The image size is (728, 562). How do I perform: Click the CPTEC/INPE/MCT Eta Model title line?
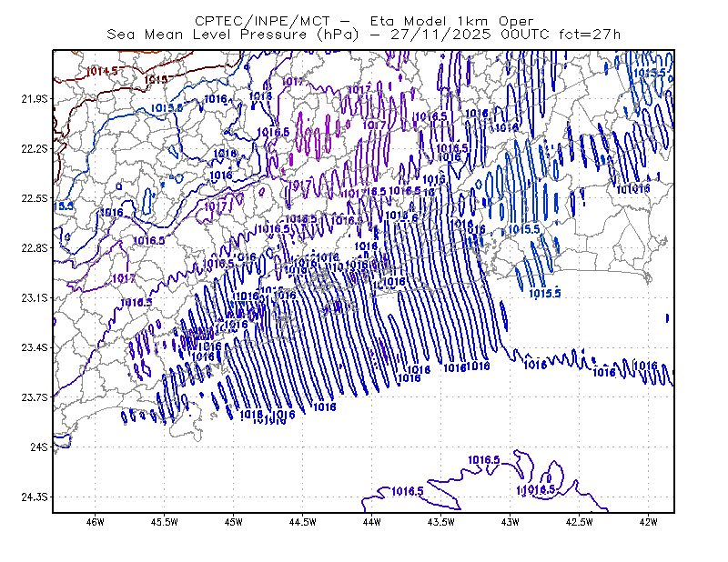[x=364, y=21]
